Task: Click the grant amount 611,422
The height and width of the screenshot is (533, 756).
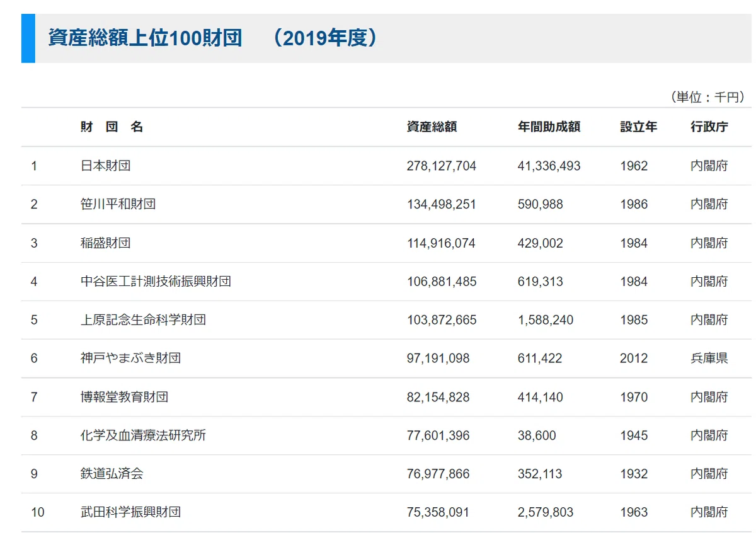Action: pyautogui.click(x=541, y=358)
